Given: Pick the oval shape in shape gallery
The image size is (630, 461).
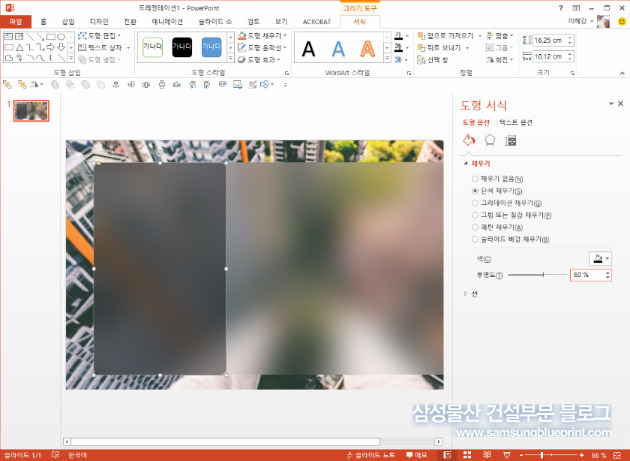Looking at the screenshot, I should point(61,37).
